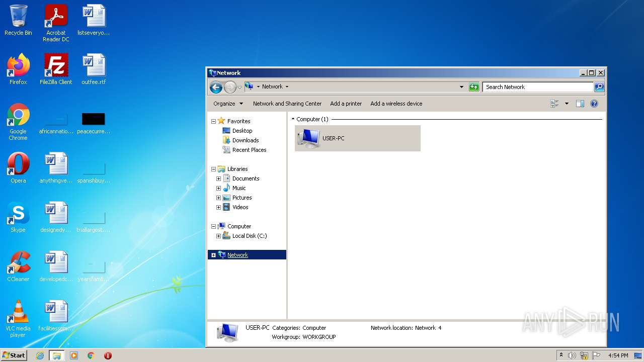Open the volume control in tray
644x362 pixels.
572,355
